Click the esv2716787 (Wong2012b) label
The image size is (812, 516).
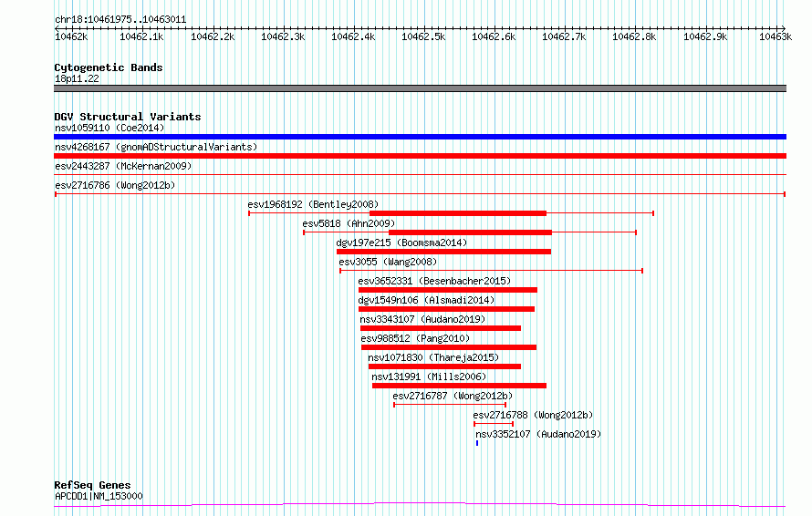point(453,396)
